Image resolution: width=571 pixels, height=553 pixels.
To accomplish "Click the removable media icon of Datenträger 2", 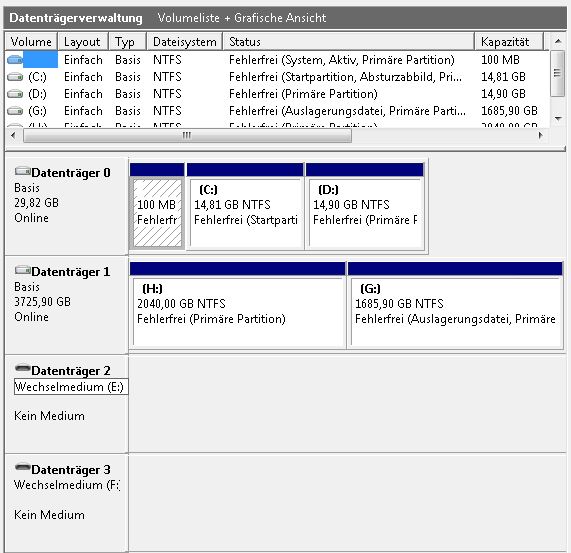I will point(22,368).
